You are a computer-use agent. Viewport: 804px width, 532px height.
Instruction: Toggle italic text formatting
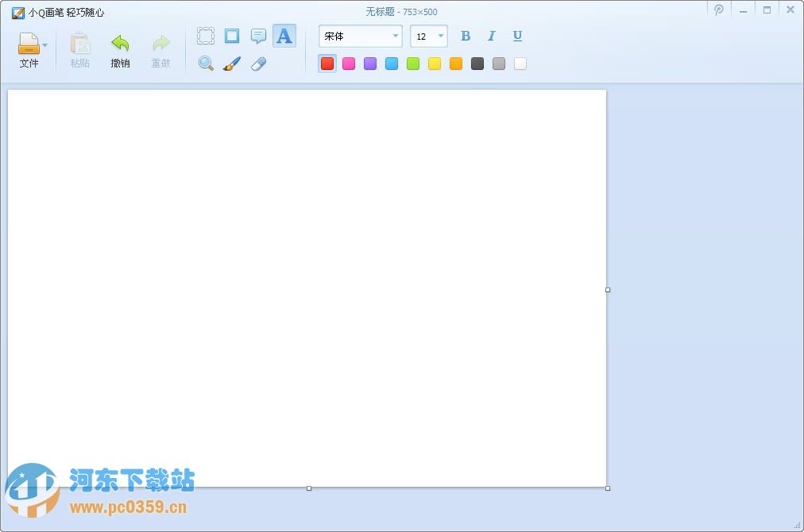(491, 36)
